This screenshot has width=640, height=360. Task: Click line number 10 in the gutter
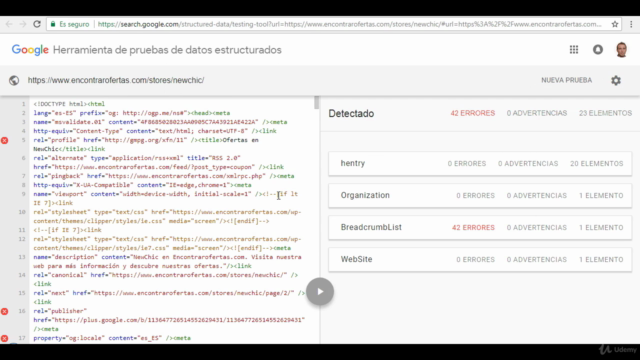coord(22,212)
